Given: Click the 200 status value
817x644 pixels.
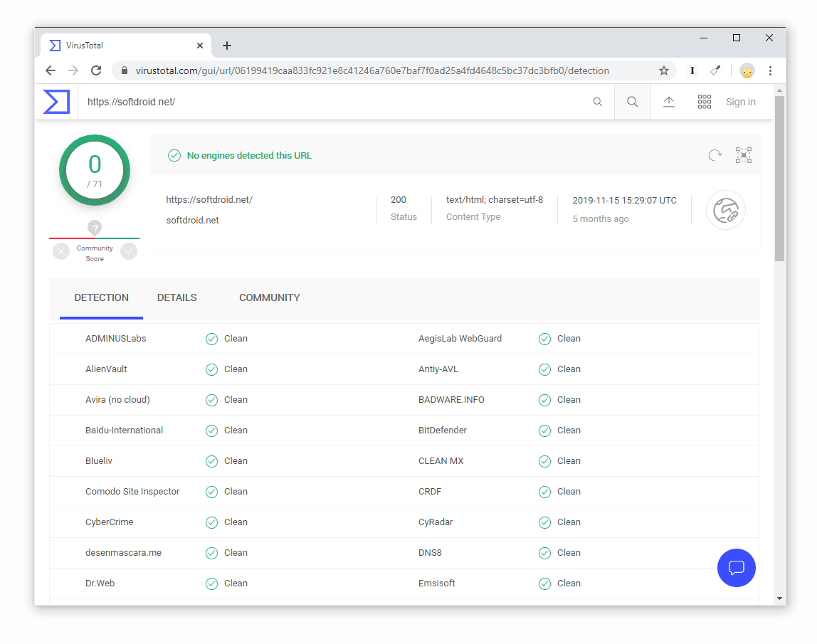Looking at the screenshot, I should (399, 200).
